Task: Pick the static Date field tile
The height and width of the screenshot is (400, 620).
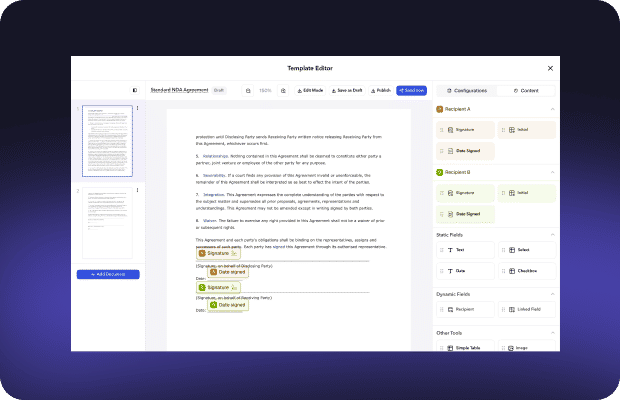Action: [x=465, y=271]
